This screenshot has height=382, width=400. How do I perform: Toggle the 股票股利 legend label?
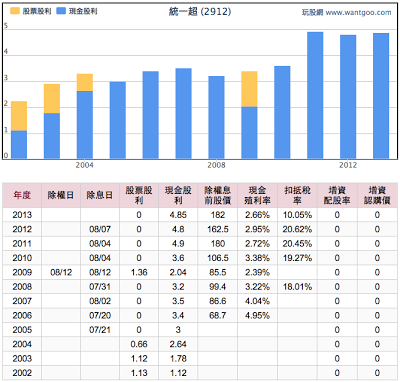[x=37, y=11]
